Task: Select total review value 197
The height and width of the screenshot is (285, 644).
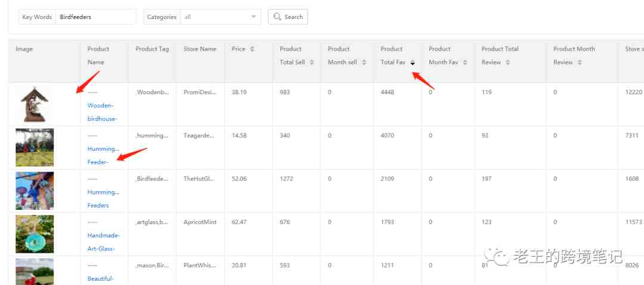Action: point(487,179)
